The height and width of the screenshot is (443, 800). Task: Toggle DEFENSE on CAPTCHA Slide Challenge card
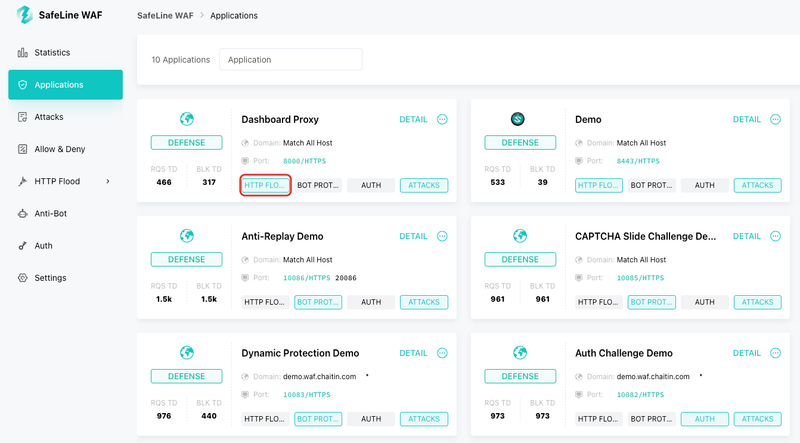pyautogui.click(x=520, y=259)
